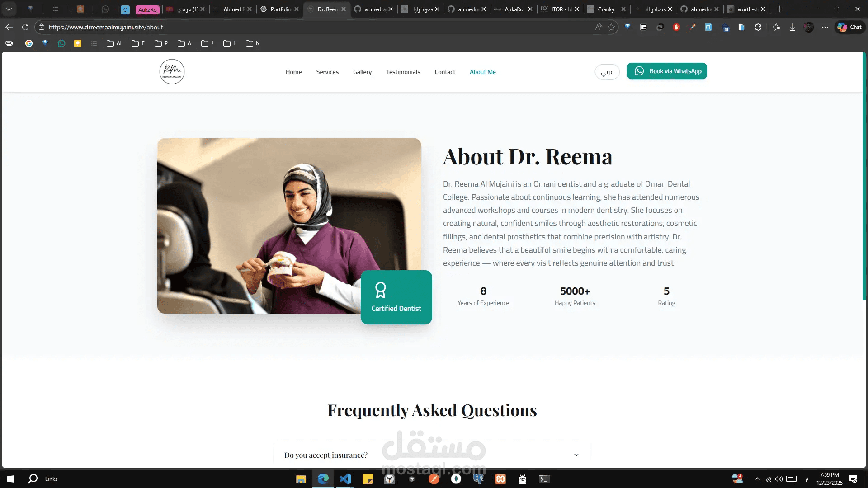Go to Services in navigation menu
Screen dimensions: 868x488
(327, 72)
